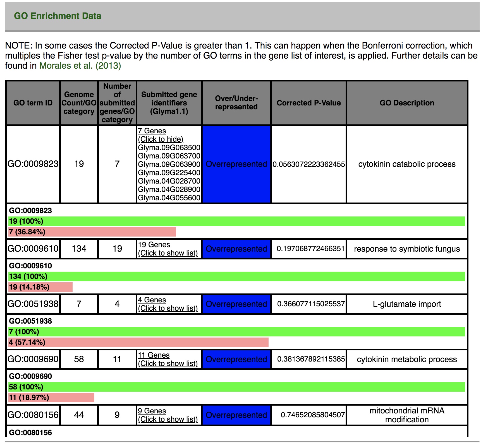Click the GO Enrichment Data heading
Viewport: 488px width, 448px height.
[58, 16]
